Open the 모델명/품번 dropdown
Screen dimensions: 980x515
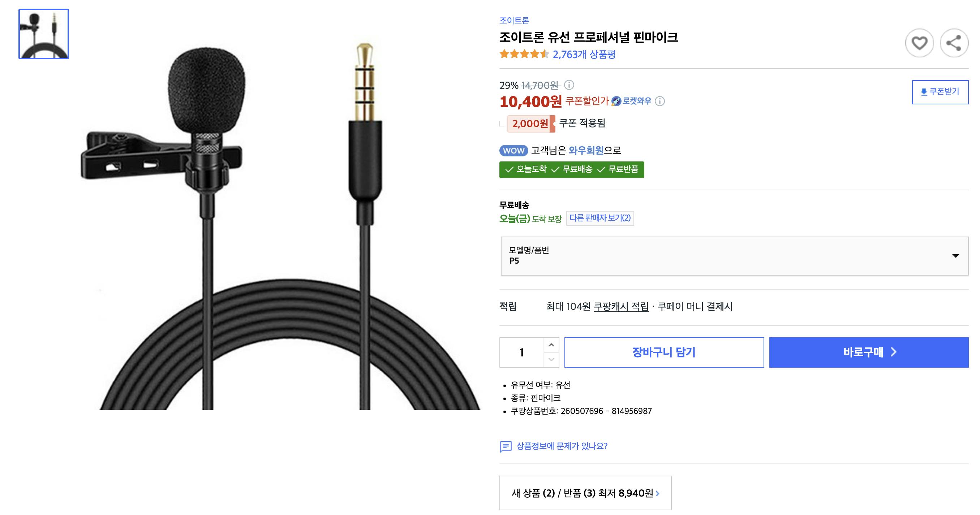point(734,256)
